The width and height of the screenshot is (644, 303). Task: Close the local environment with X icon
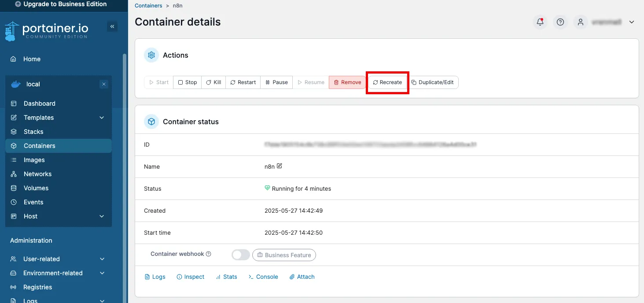[x=104, y=84]
